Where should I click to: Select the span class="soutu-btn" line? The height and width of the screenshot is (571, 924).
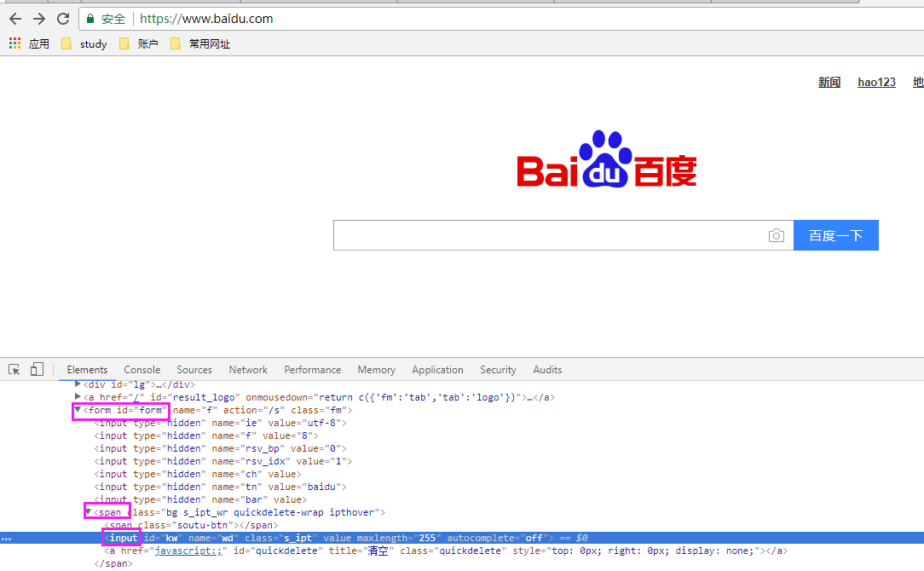point(191,525)
